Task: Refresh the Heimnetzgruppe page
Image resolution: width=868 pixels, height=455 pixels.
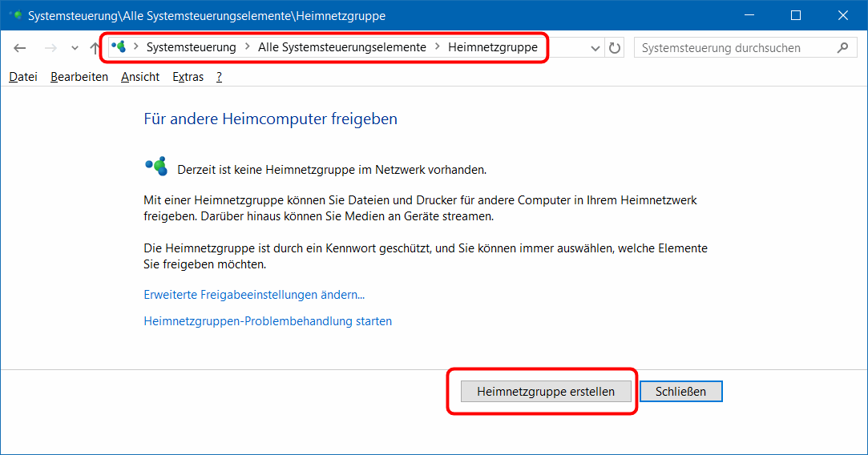Action: (615, 48)
